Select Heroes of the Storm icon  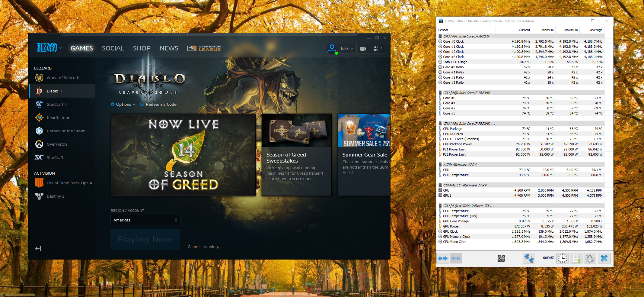click(x=39, y=131)
